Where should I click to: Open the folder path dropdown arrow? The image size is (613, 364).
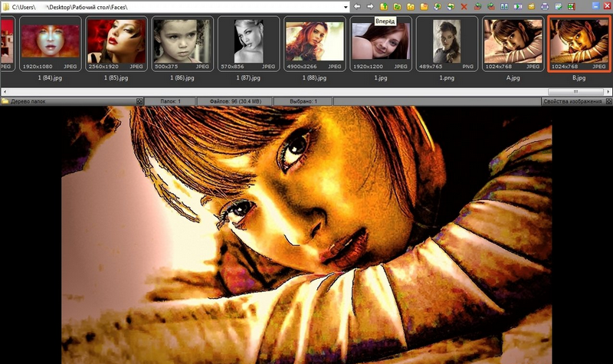pos(346,7)
